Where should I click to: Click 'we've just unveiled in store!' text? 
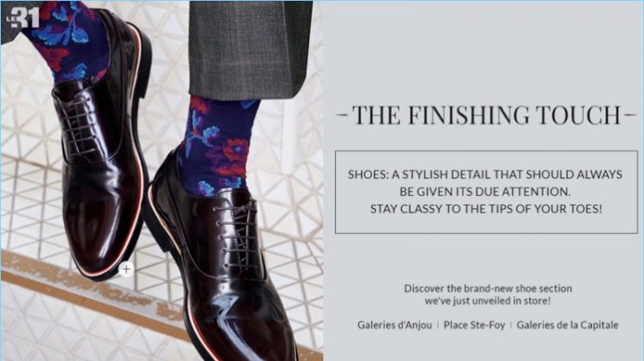coord(488,301)
